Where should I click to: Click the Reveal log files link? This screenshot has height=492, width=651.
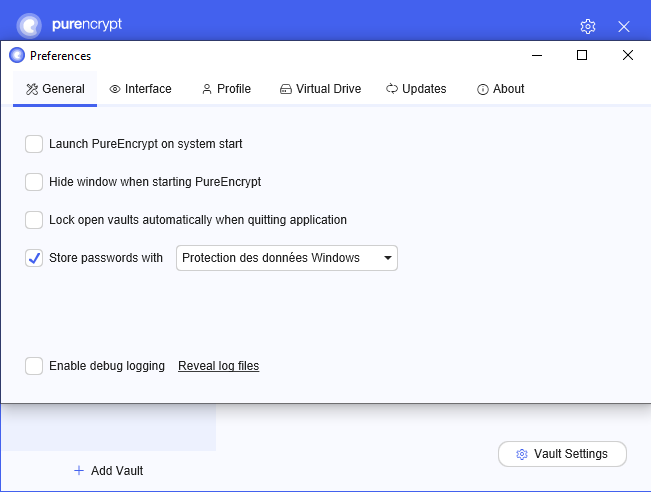(x=219, y=366)
